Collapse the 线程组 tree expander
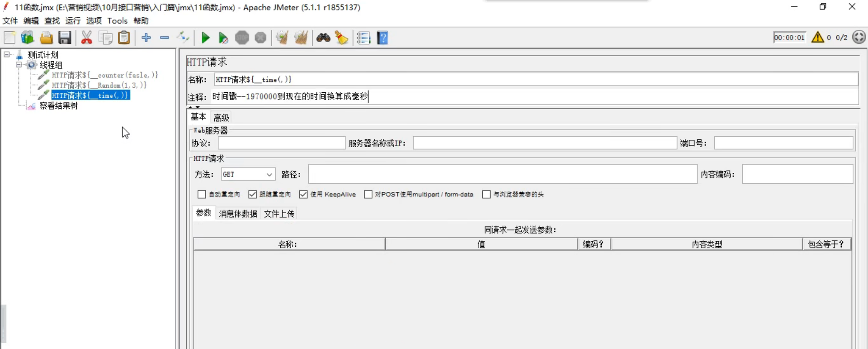 click(19, 65)
